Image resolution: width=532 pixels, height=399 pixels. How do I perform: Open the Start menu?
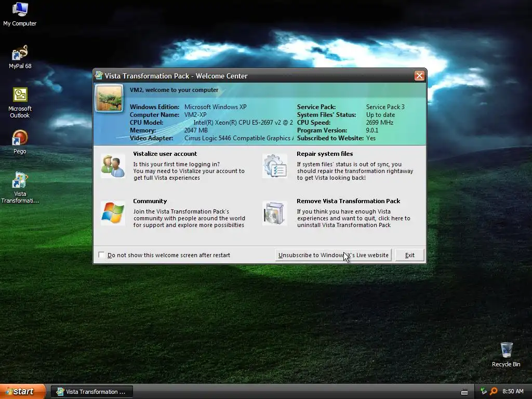tap(22, 392)
